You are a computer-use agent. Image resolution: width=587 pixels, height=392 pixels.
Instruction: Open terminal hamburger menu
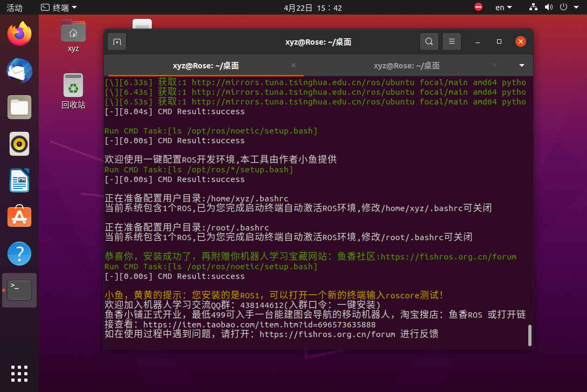click(x=452, y=41)
